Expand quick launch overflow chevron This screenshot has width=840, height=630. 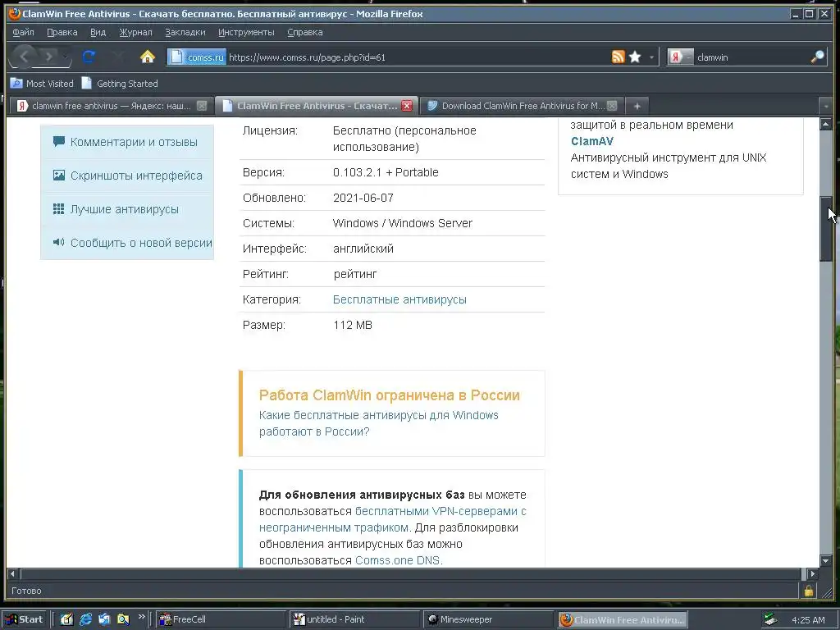coord(141,617)
